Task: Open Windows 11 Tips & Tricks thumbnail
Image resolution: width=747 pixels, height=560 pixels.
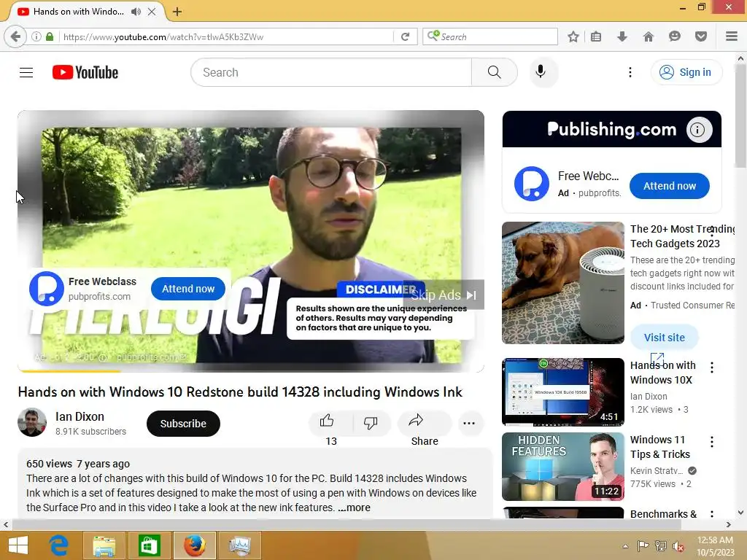Action: pyautogui.click(x=563, y=466)
